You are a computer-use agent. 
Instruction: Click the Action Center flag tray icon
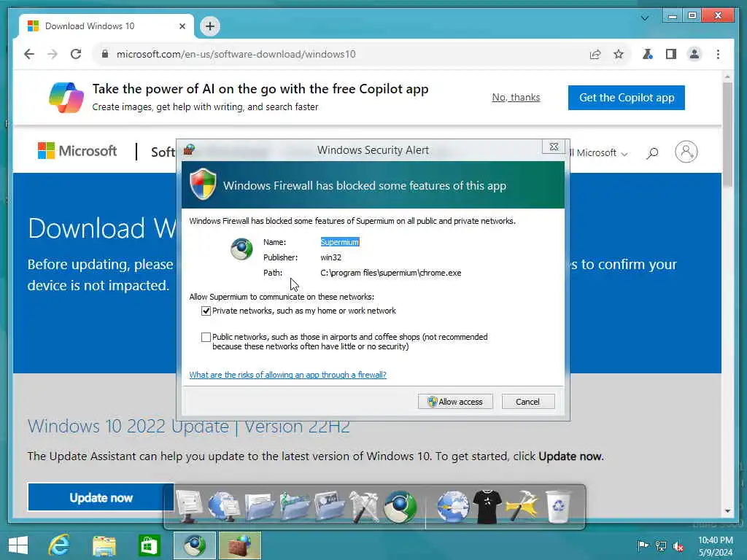coord(643,545)
